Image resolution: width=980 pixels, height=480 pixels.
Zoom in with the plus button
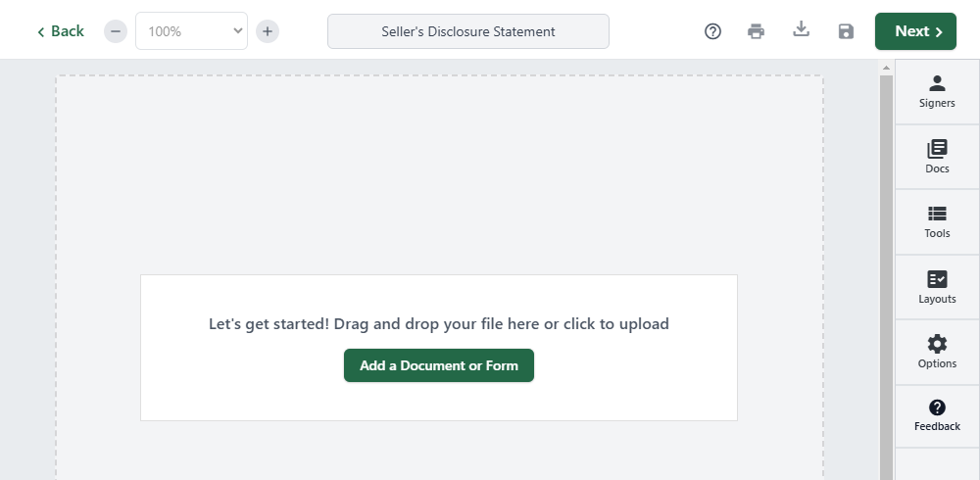pos(268,31)
